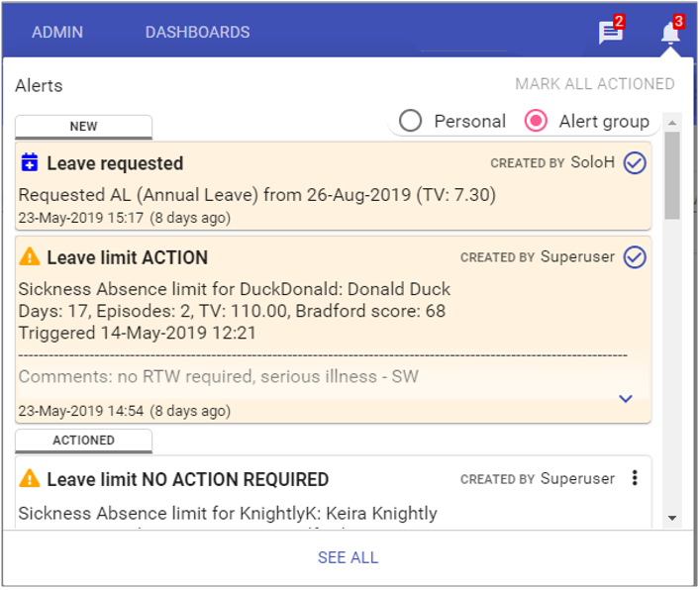Select the Personal radio button
Screen dimensions: 700x590
[x=410, y=122]
